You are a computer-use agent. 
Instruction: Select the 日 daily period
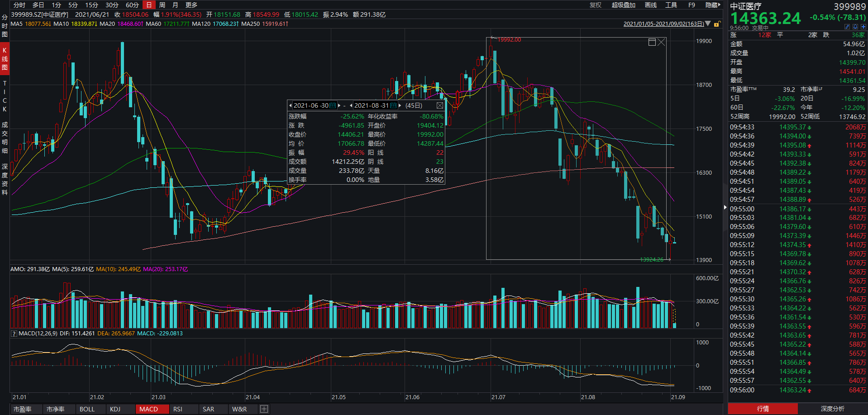[149, 5]
